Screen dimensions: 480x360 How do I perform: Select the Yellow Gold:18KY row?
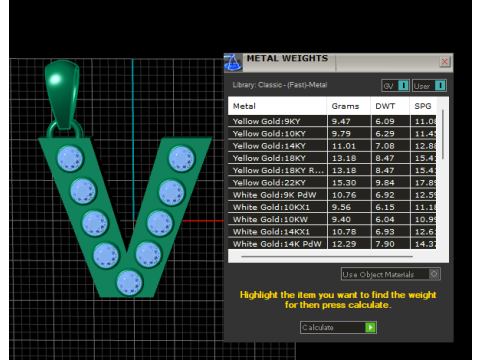332,158
